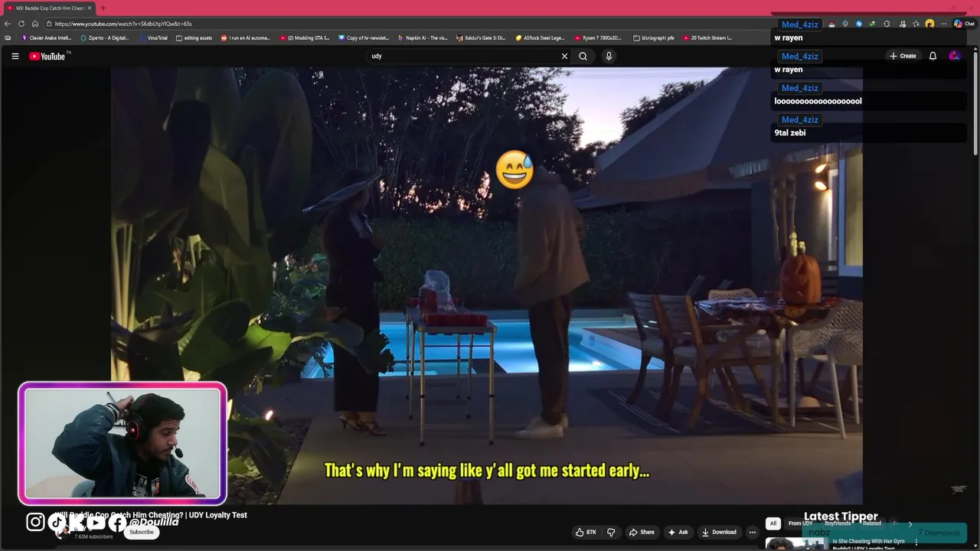Open the YouTube hamburger guide menu
The image size is (980, 551).
click(15, 56)
